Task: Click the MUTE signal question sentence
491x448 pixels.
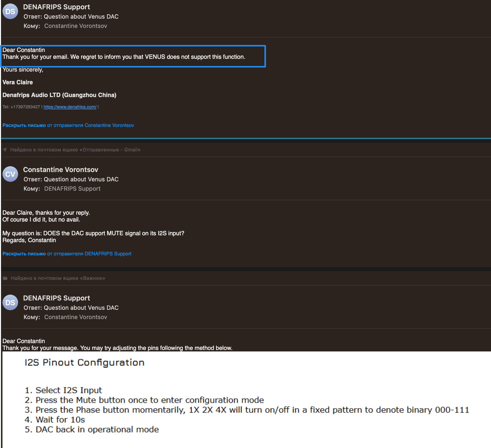Action: (x=93, y=233)
